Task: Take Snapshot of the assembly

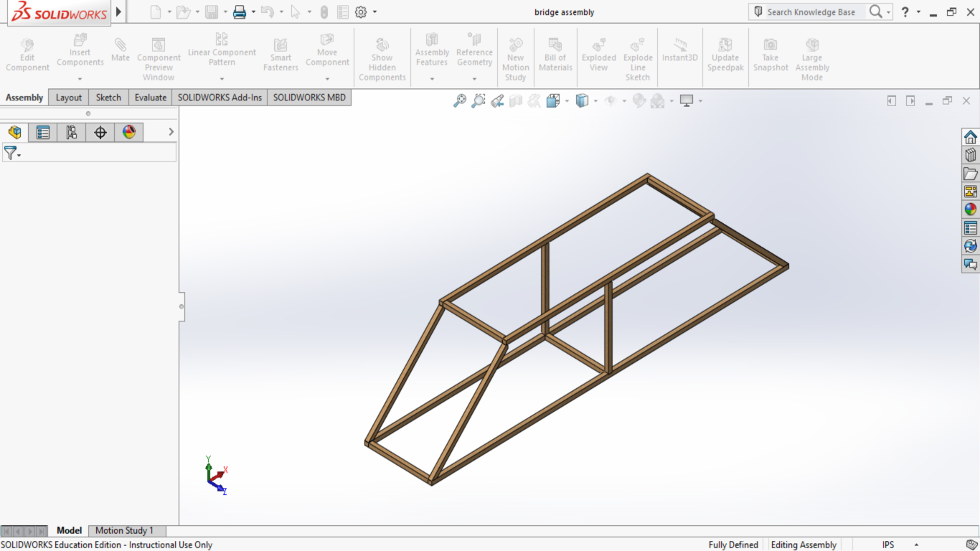Action: point(771,55)
